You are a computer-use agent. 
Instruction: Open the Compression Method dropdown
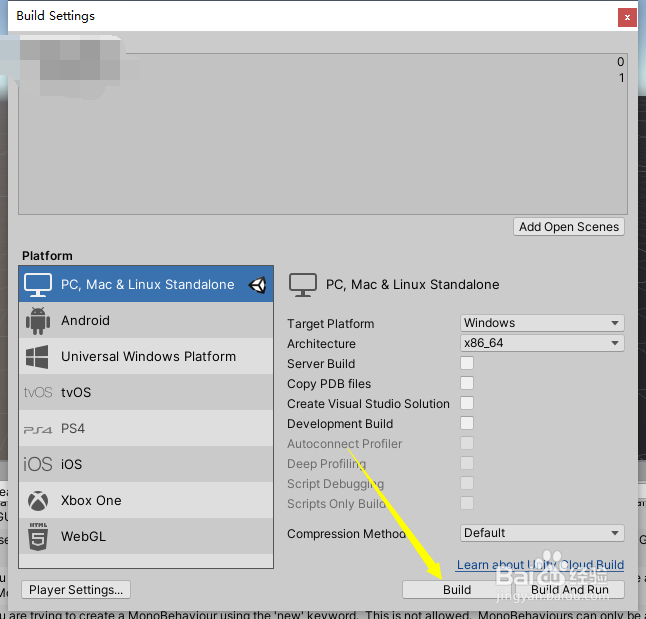pyautogui.click(x=542, y=533)
